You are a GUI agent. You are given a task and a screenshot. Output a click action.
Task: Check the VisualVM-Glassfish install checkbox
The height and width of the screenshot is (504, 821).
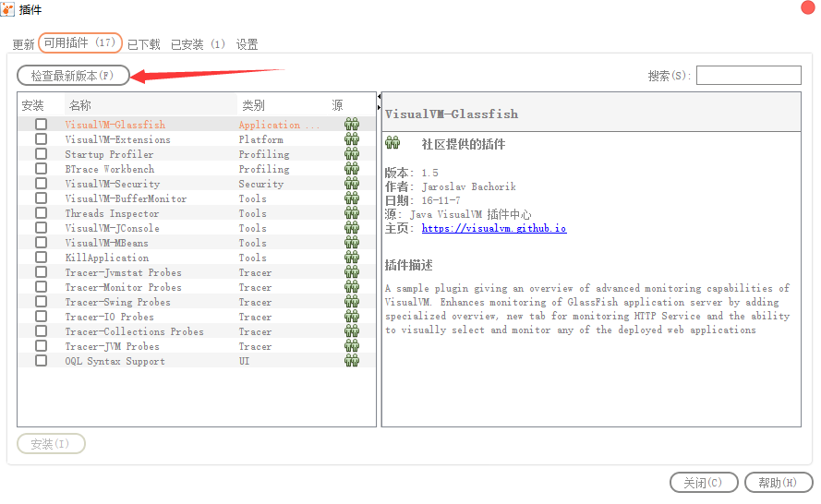41,124
